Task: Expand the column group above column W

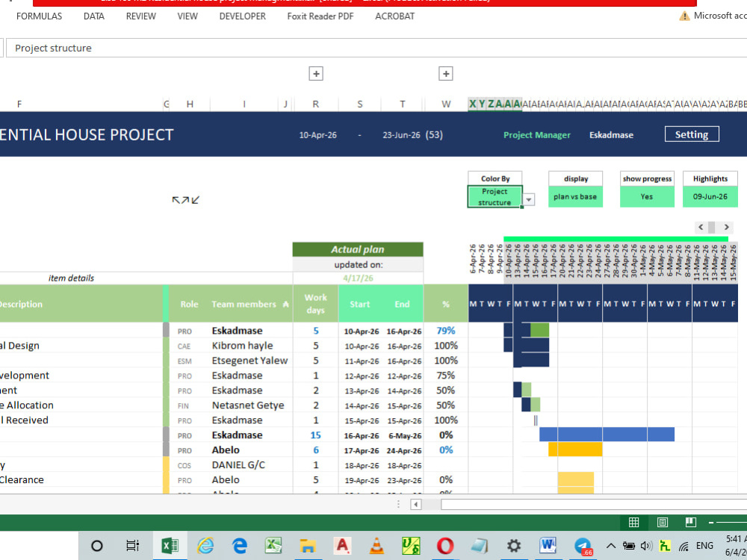Action: tap(445, 74)
